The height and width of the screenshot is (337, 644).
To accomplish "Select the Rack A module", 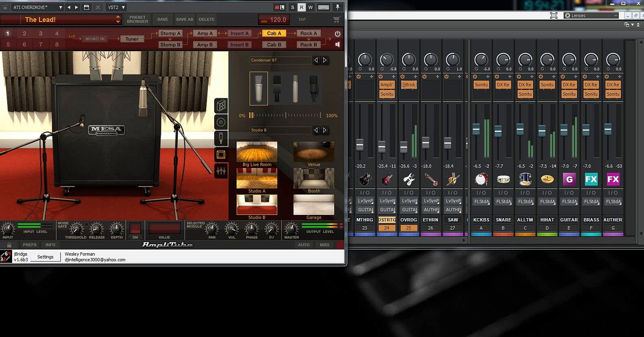I will [309, 33].
